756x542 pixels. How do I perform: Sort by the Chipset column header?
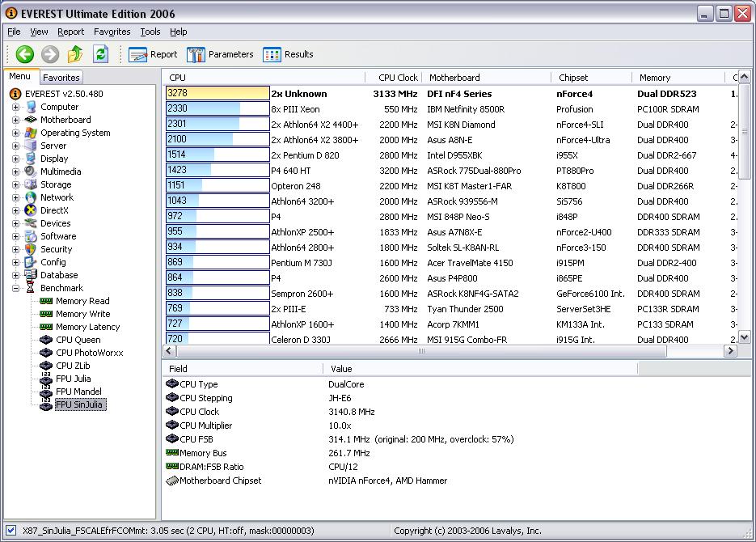click(592, 78)
